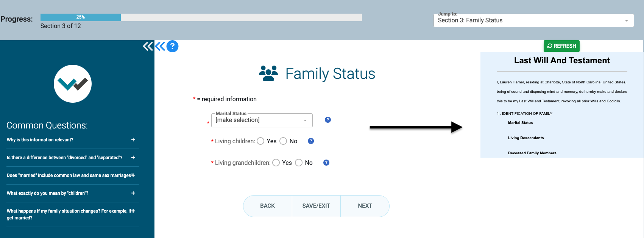Select No for Living grandchildren
644x238 pixels.
(299, 162)
